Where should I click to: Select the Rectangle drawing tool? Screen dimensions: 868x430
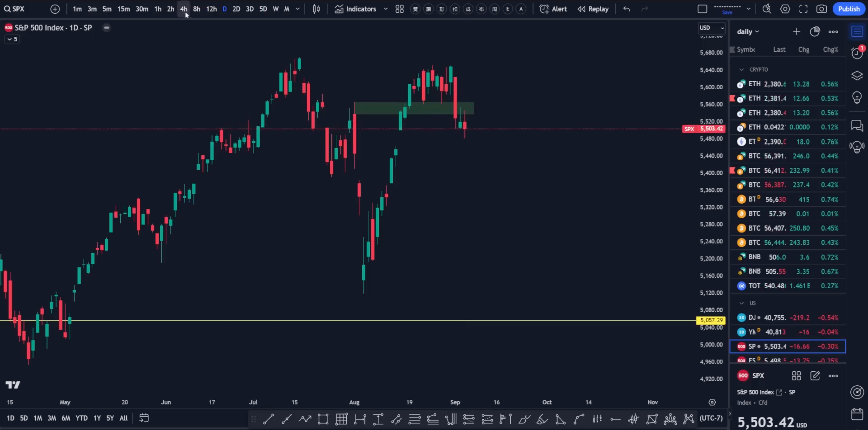coord(323,419)
